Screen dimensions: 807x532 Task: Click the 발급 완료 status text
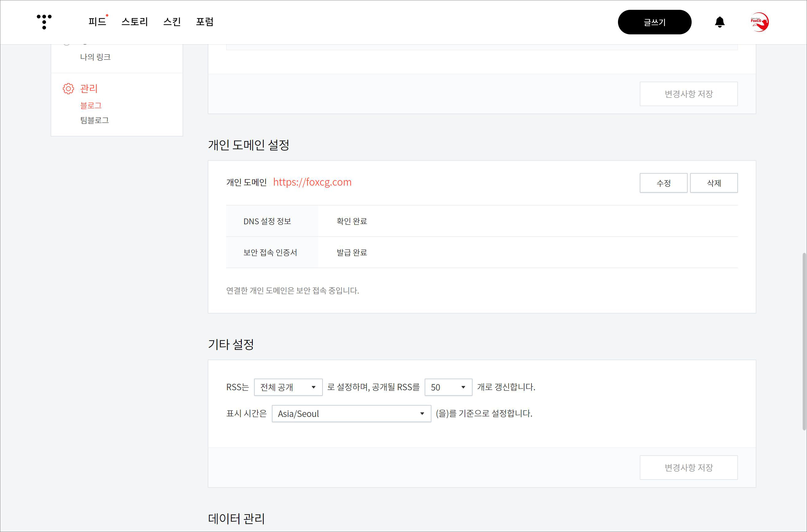click(352, 253)
